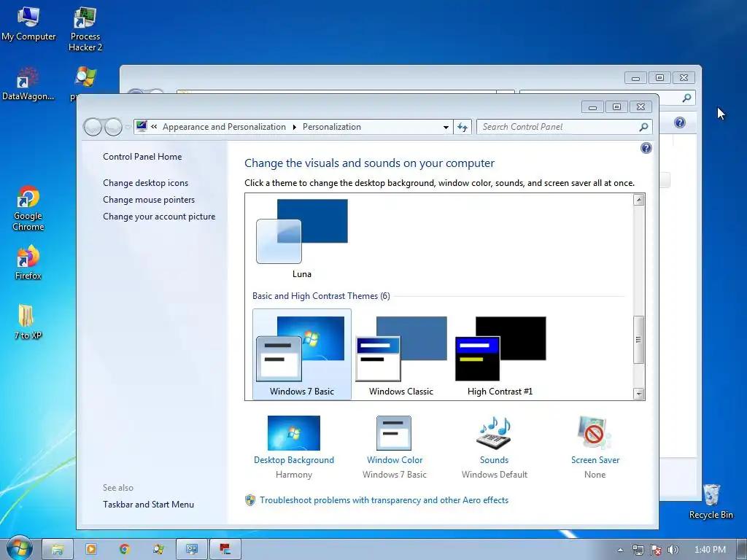Click theme list scroll down arrow
This screenshot has width=747, height=560.
click(639, 394)
